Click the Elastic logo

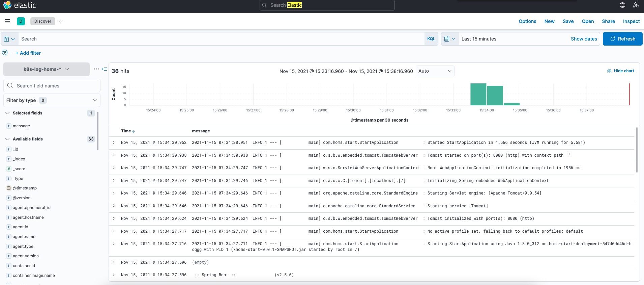[x=20, y=5]
